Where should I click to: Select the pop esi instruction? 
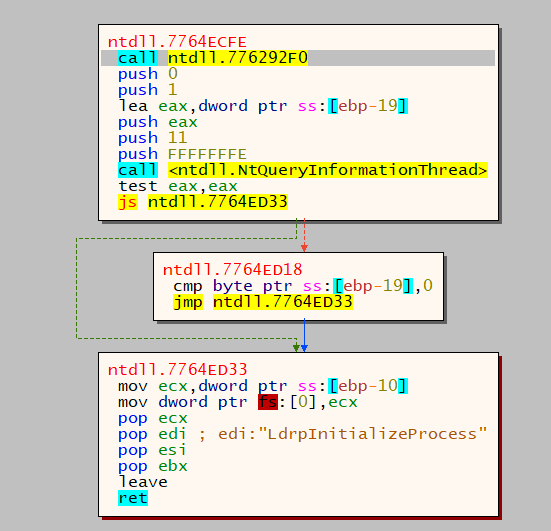152,450
